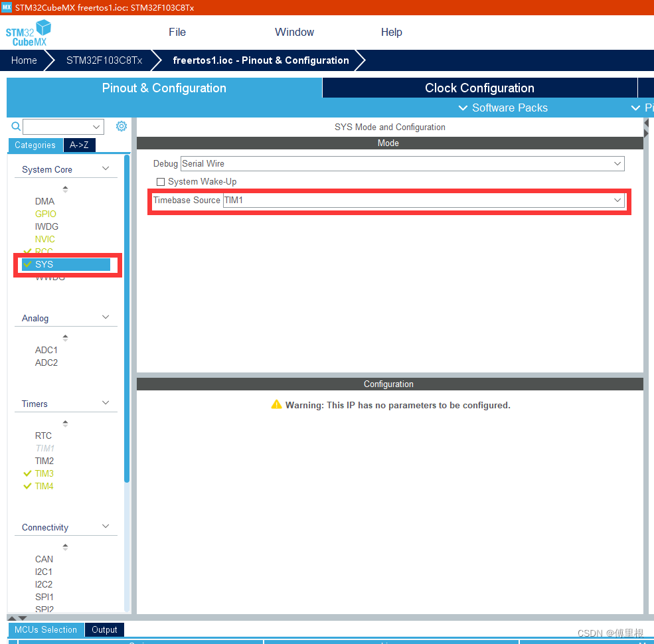654x644 pixels.
Task: Click the panel split arrows above MCUs Selection
Action: click(x=17, y=618)
